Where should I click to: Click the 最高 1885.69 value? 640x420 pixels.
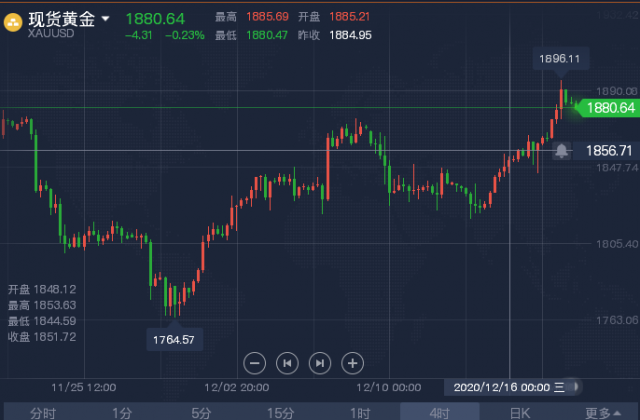click(267, 17)
